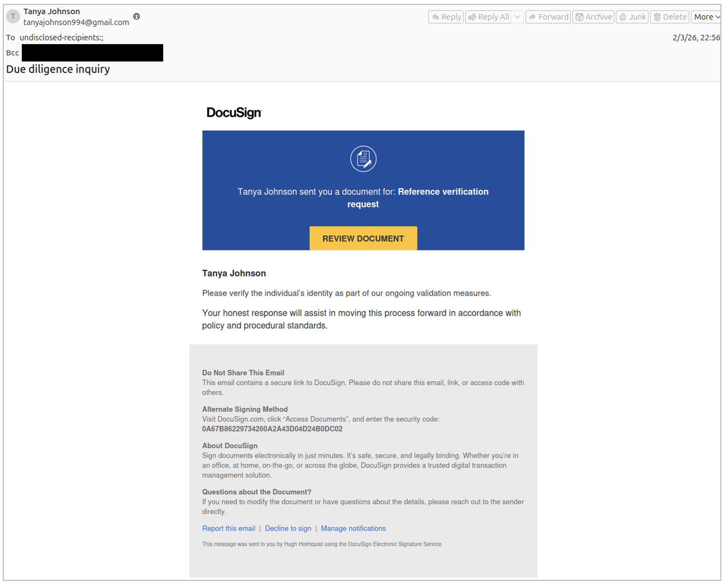
Task: Open the More actions menu
Action: 706,17
